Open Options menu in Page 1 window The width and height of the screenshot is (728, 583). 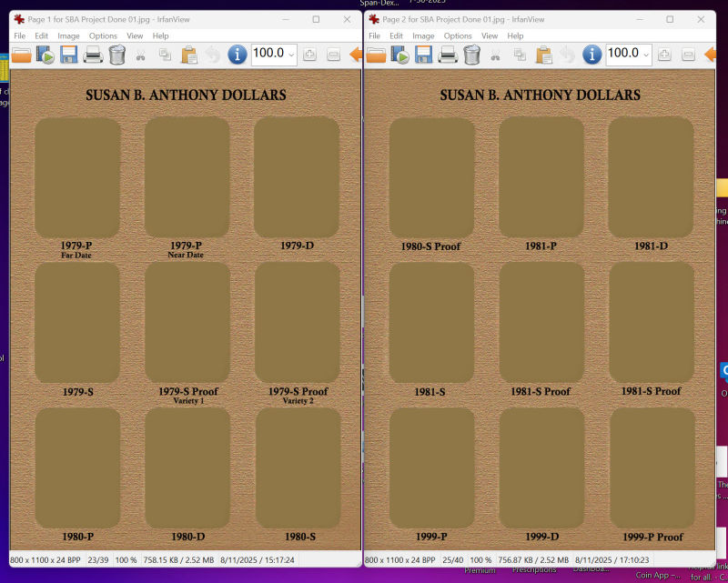(x=103, y=35)
